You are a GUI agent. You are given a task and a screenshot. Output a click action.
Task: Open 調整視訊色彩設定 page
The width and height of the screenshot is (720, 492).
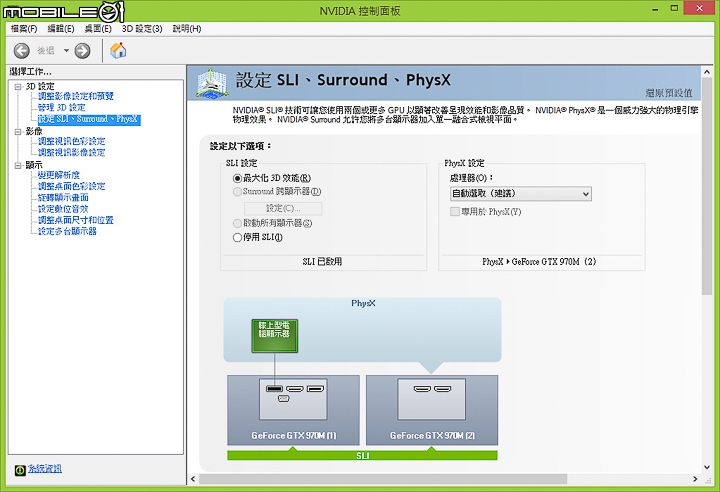(x=72, y=141)
